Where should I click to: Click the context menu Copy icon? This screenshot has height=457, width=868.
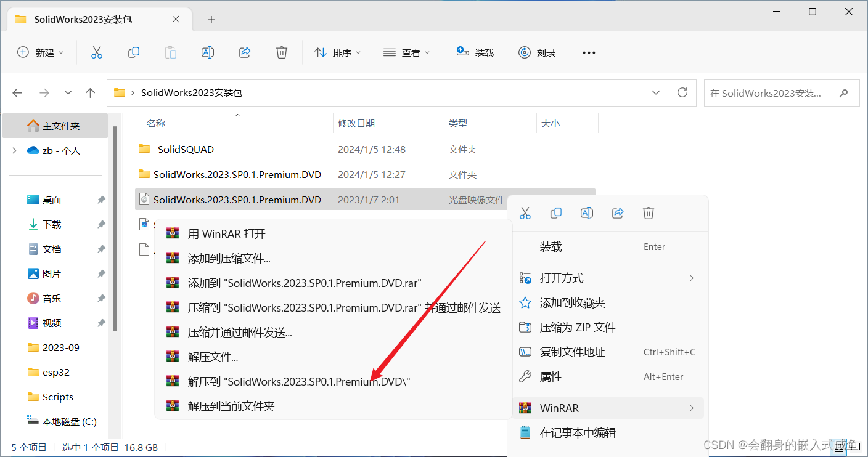click(x=556, y=213)
